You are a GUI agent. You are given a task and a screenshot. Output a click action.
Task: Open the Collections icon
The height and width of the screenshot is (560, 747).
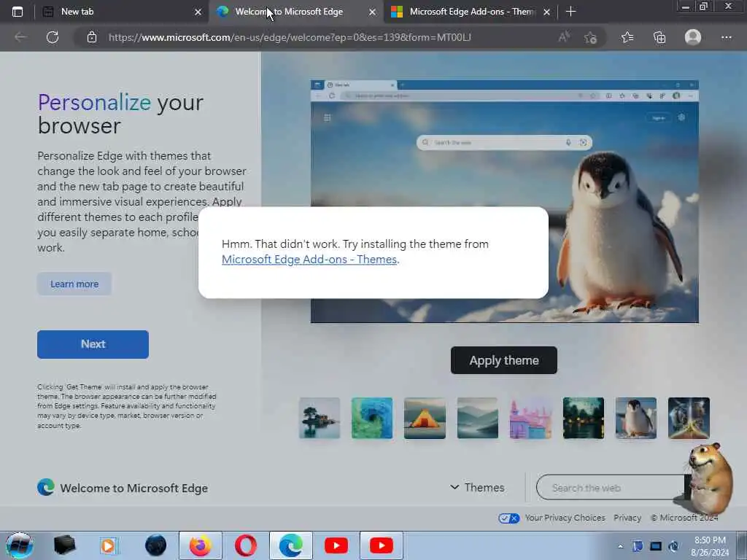(x=659, y=37)
